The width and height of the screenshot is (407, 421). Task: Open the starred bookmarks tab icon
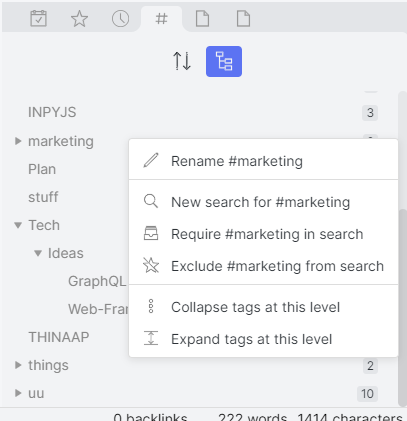click(79, 18)
